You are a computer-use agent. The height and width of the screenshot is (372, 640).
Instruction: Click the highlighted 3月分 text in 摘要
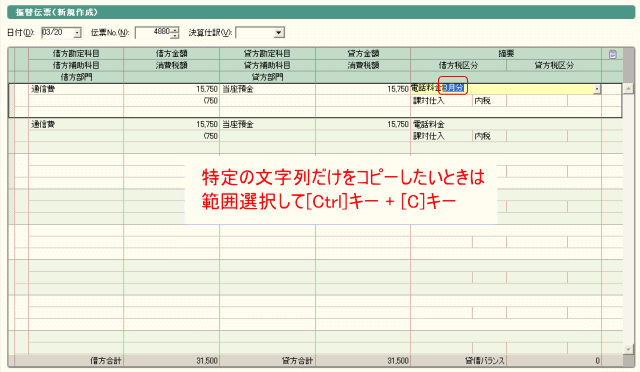tap(453, 88)
